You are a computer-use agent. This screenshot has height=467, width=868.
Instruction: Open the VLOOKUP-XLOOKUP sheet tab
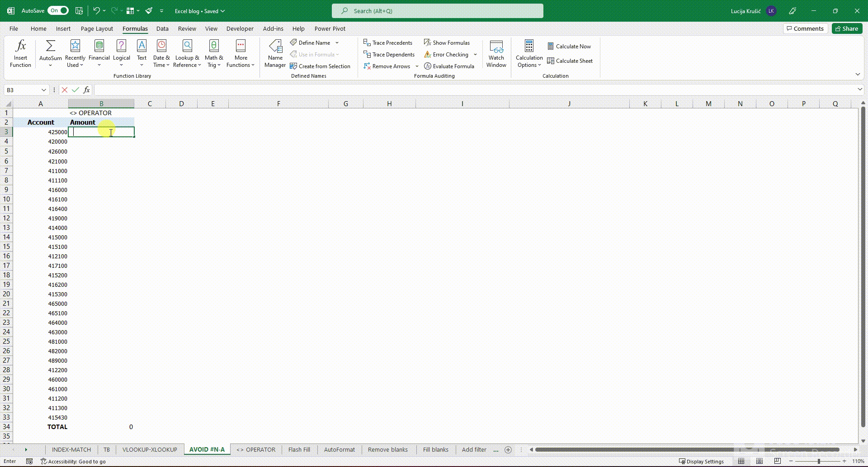[150, 449]
